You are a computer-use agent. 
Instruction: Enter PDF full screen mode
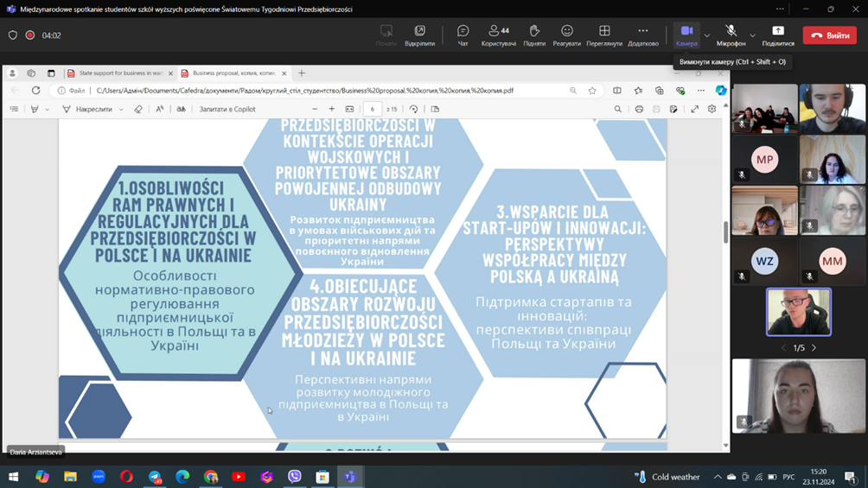pyautogui.click(x=695, y=110)
